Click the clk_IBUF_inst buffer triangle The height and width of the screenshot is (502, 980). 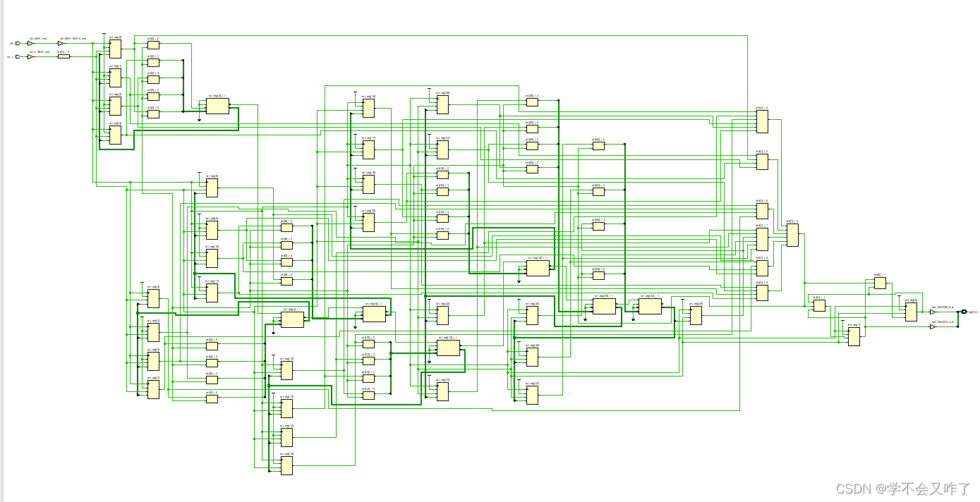coord(30,43)
